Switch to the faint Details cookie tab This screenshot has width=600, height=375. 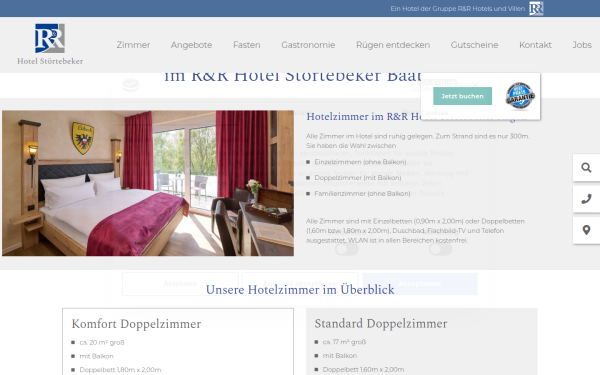click(300, 112)
